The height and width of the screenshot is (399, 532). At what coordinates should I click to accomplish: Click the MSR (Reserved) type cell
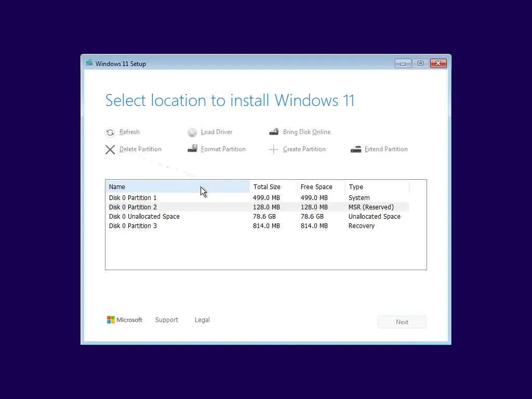(x=371, y=207)
